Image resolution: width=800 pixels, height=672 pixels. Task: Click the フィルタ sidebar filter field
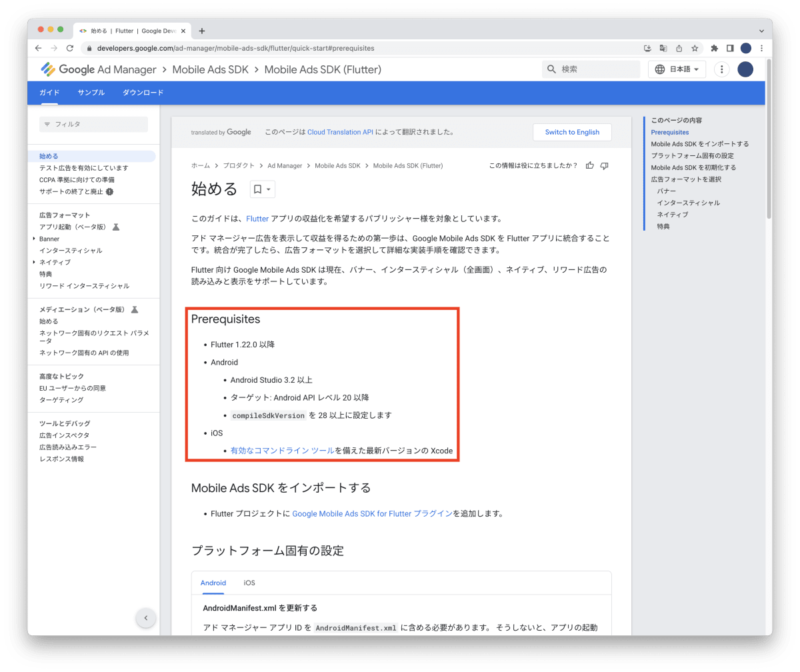point(93,124)
